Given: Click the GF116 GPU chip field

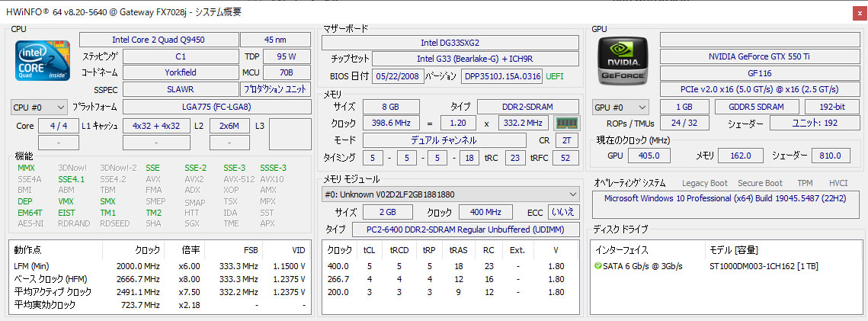Looking at the screenshot, I should (x=759, y=73).
